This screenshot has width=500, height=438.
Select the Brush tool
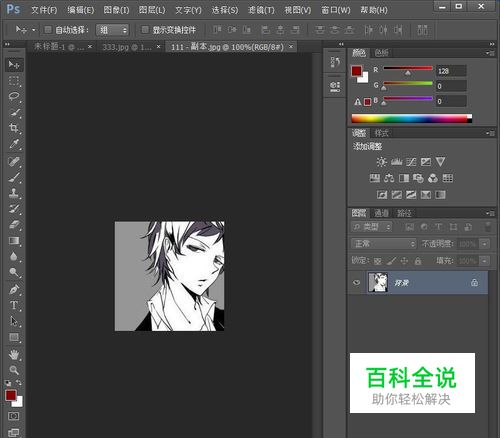(x=14, y=178)
